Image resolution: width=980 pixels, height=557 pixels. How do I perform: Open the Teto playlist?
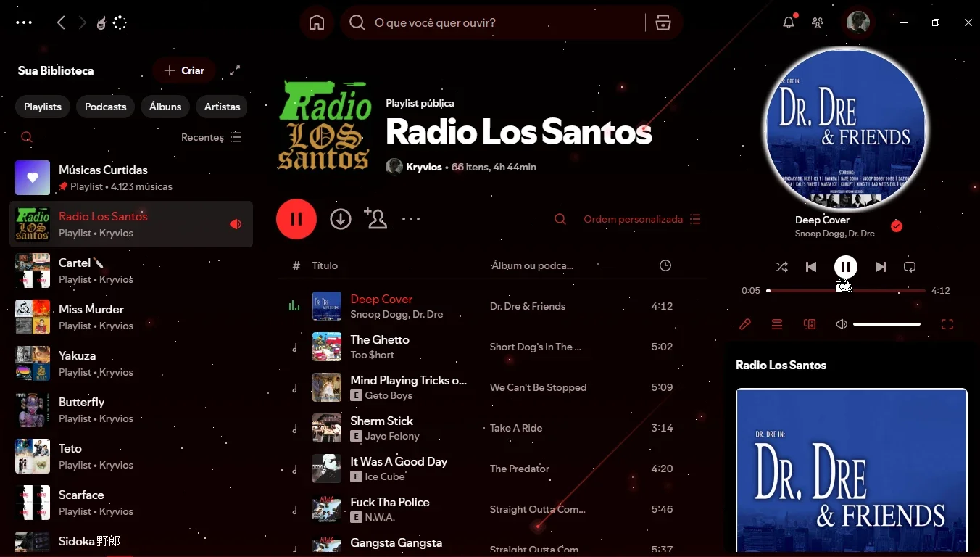coord(131,456)
